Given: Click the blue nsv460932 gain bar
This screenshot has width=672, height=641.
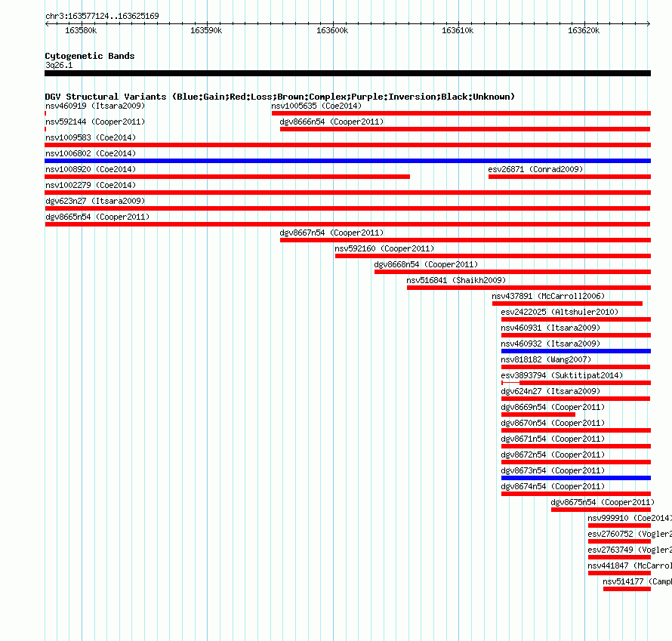Looking at the screenshot, I should click(x=576, y=351).
